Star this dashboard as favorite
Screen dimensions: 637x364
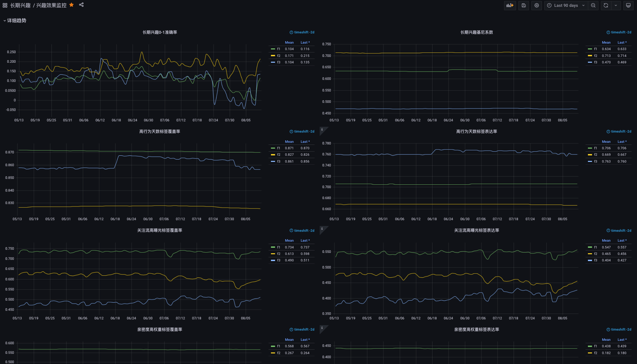(x=72, y=5)
